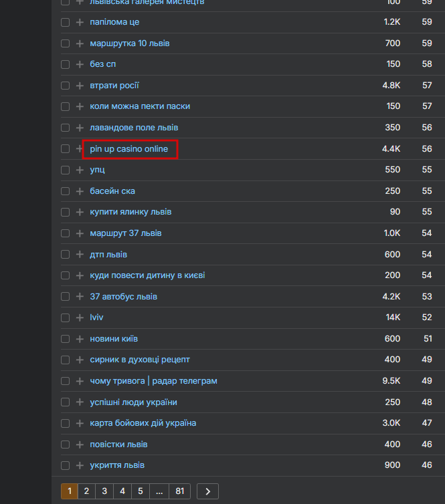Click the pagination ellipsis button
Viewport: 445px width, 504px height.
[159, 491]
